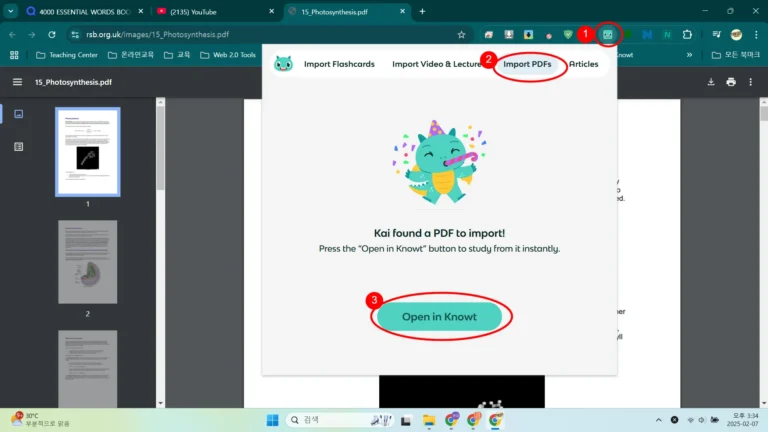Open the media controls playlist icon

click(x=717, y=34)
